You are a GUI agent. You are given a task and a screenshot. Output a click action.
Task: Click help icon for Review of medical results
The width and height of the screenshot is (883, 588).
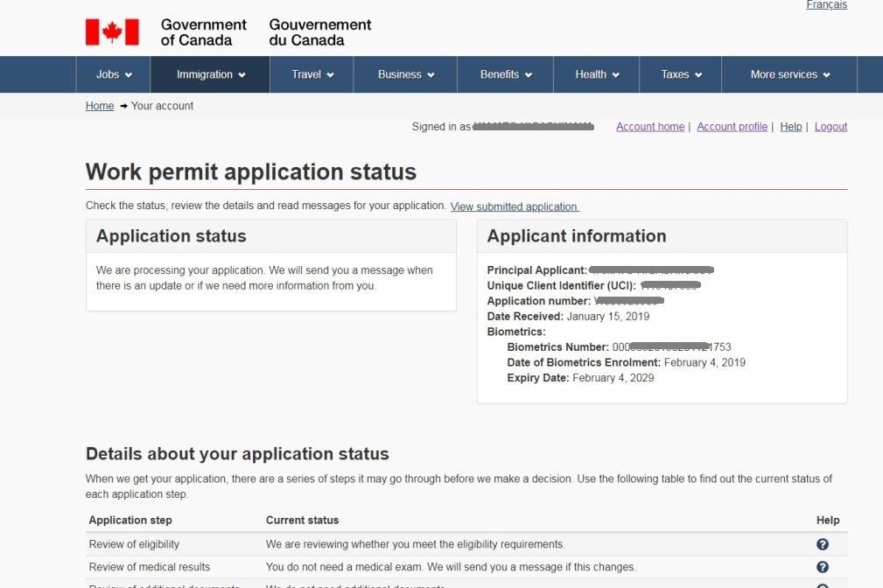coord(822,567)
